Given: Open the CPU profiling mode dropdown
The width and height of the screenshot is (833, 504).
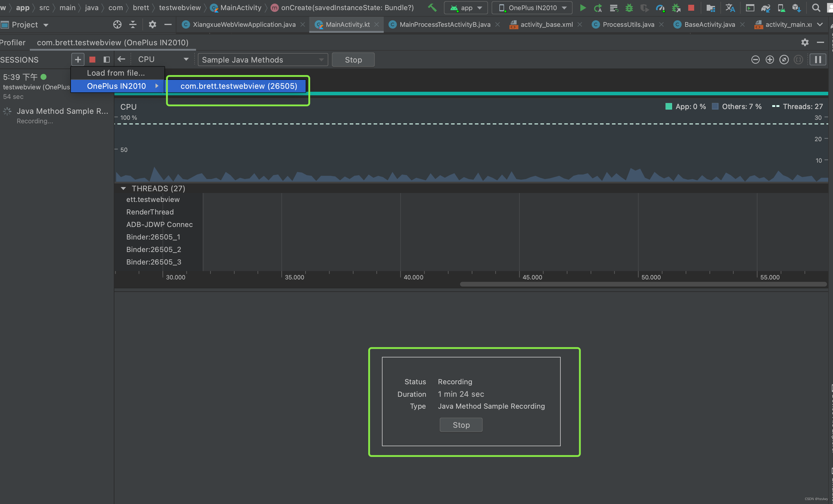Looking at the screenshot, I should tap(262, 59).
